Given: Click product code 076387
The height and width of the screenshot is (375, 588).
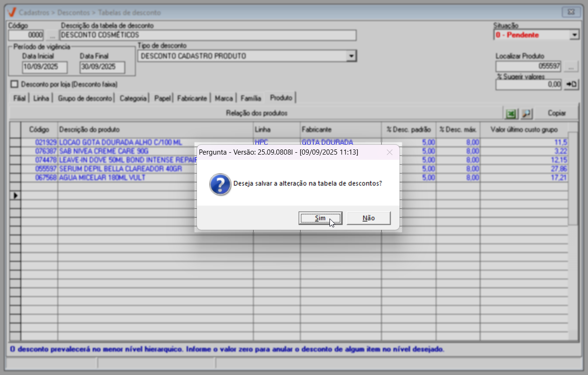Looking at the screenshot, I should [46, 151].
